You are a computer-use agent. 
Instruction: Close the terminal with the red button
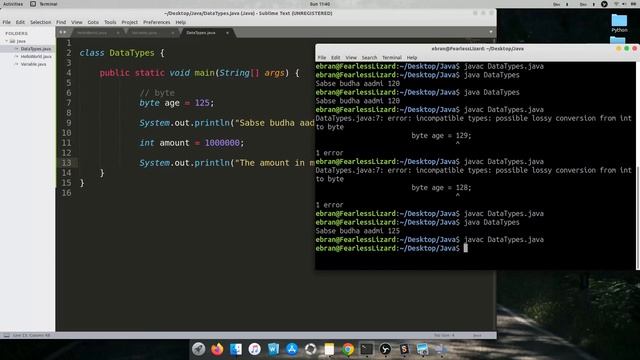[x=634, y=49]
